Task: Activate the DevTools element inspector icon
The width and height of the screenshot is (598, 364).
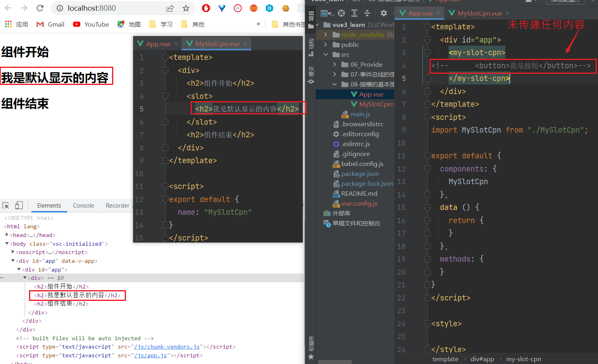Action: click(6, 205)
